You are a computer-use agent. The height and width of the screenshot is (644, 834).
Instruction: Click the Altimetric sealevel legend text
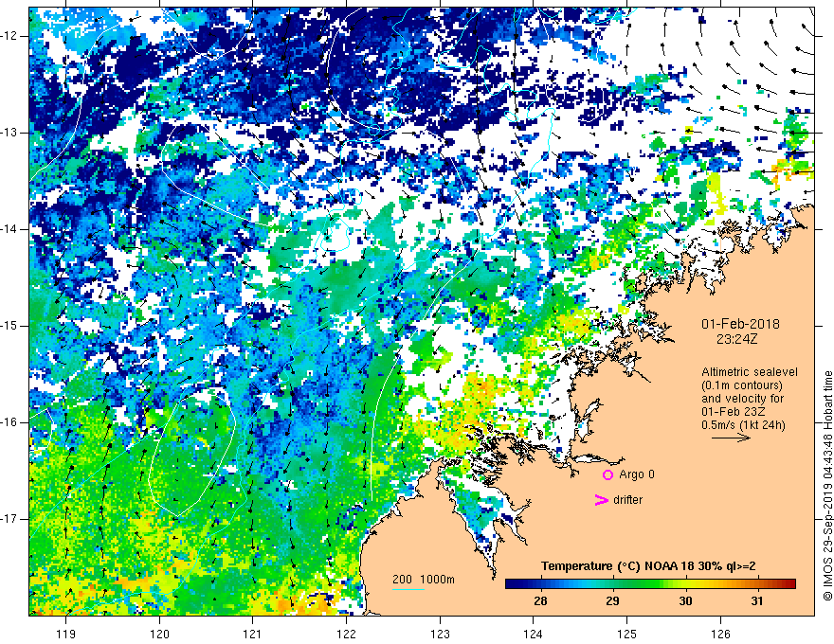750,372
